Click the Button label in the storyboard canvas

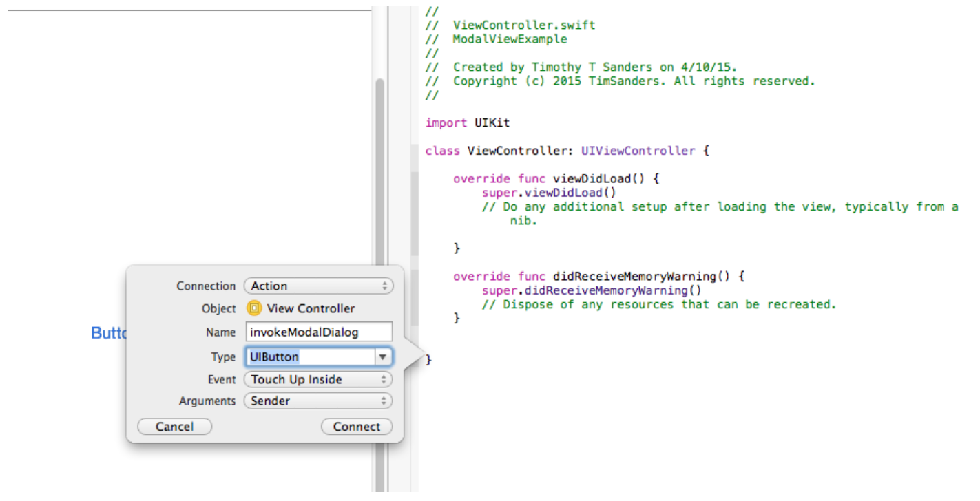pyautogui.click(x=110, y=333)
